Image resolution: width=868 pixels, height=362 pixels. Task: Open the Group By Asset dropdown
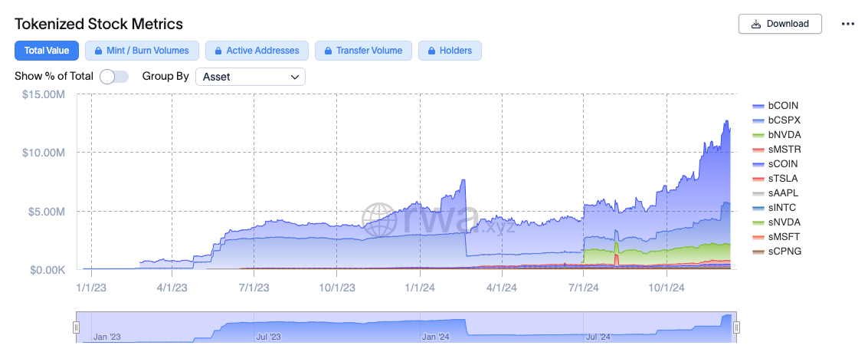(250, 77)
